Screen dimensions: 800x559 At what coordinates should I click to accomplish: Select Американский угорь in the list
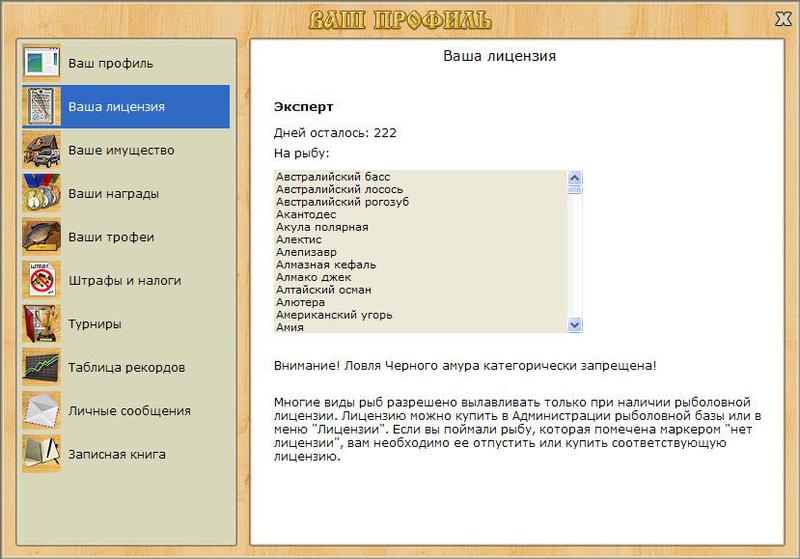pyautogui.click(x=420, y=315)
